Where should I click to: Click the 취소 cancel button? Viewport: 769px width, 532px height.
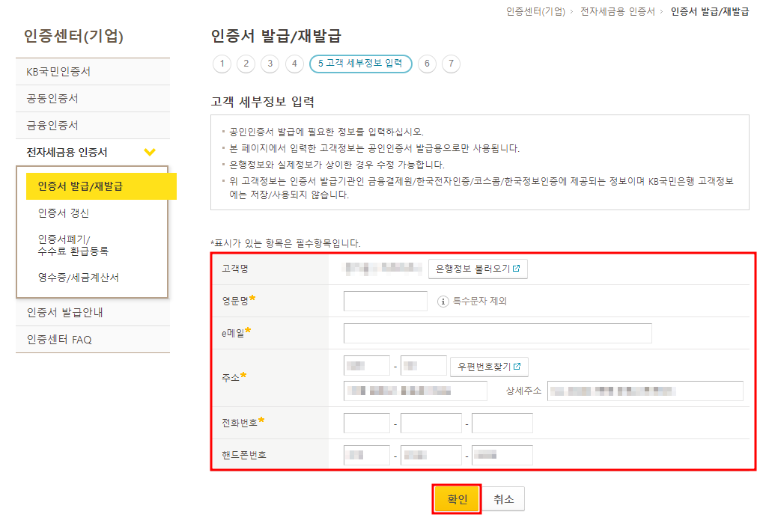502,498
